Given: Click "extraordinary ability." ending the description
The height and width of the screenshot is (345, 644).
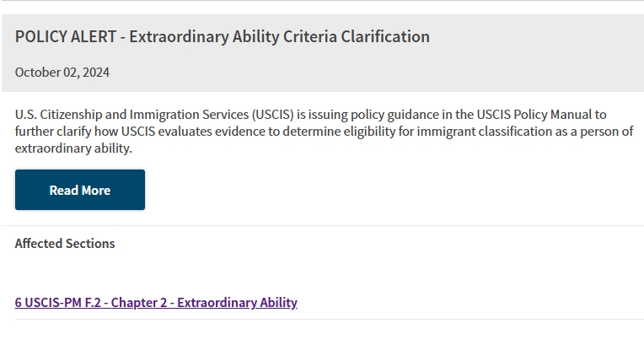Looking at the screenshot, I should [x=73, y=148].
